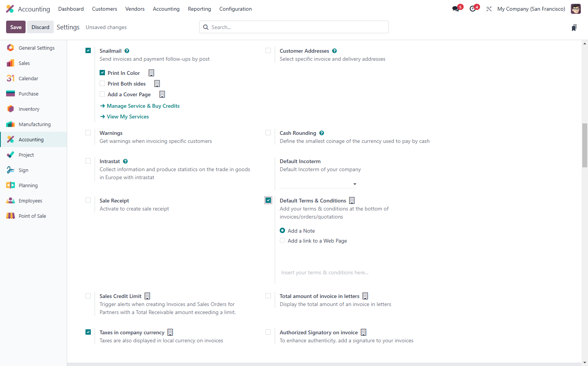The height and width of the screenshot is (366, 588).
Task: Open the My Company (San Francisco) switcher
Action: click(x=531, y=9)
